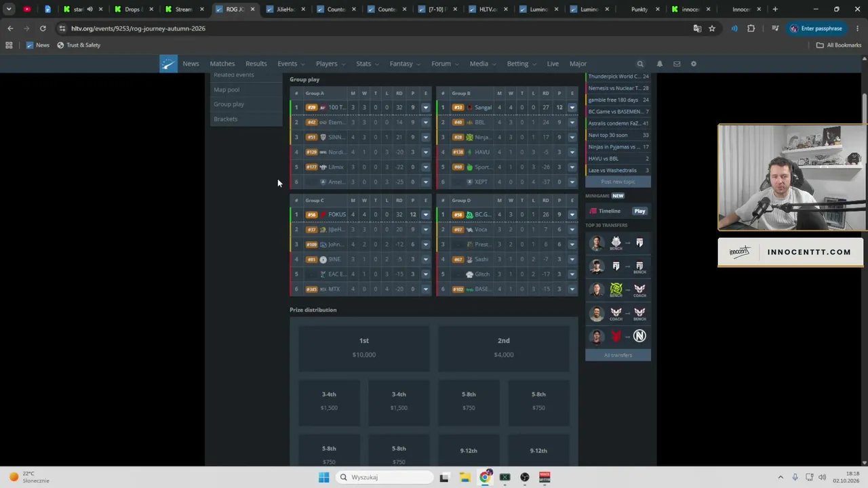
Task: Click the HLTV logo icon in the navbar
Action: 168,64
